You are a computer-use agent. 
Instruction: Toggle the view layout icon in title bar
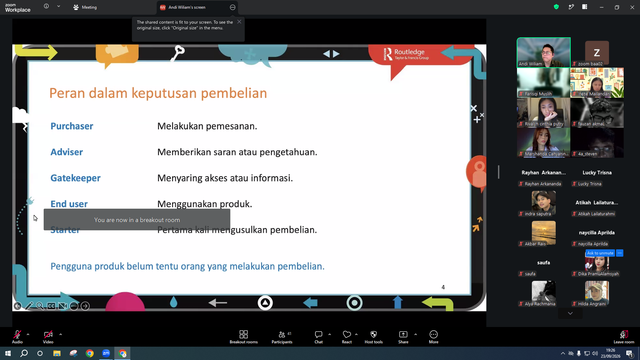coord(584,7)
